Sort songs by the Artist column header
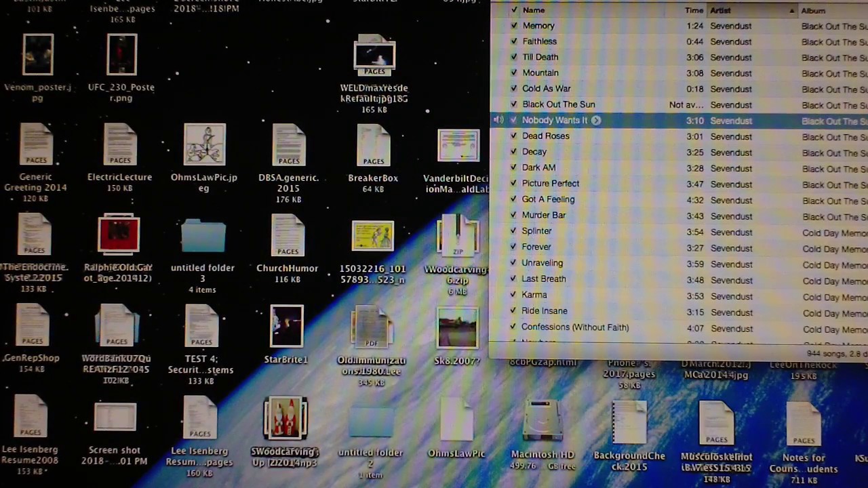The image size is (868, 488). click(751, 10)
